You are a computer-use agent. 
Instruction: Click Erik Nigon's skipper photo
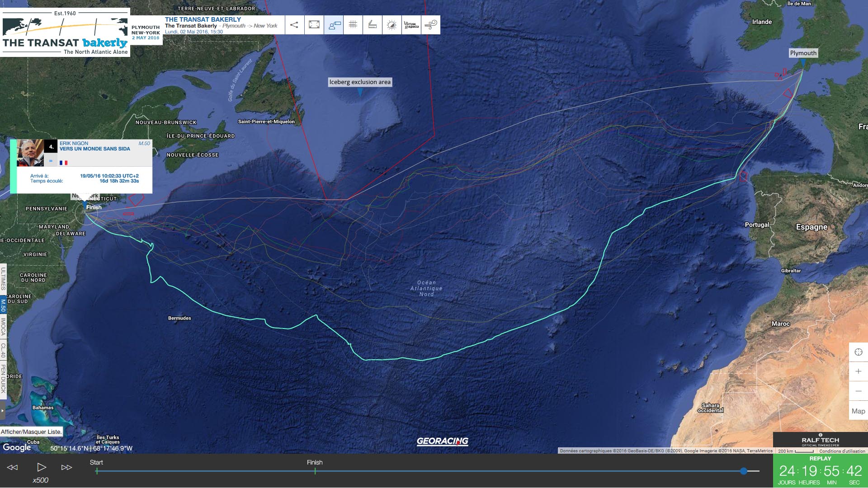tap(30, 153)
